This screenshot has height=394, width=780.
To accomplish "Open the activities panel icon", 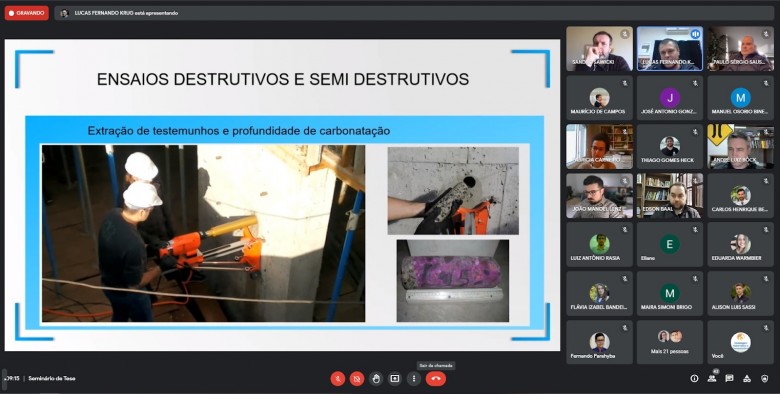I will point(747,379).
